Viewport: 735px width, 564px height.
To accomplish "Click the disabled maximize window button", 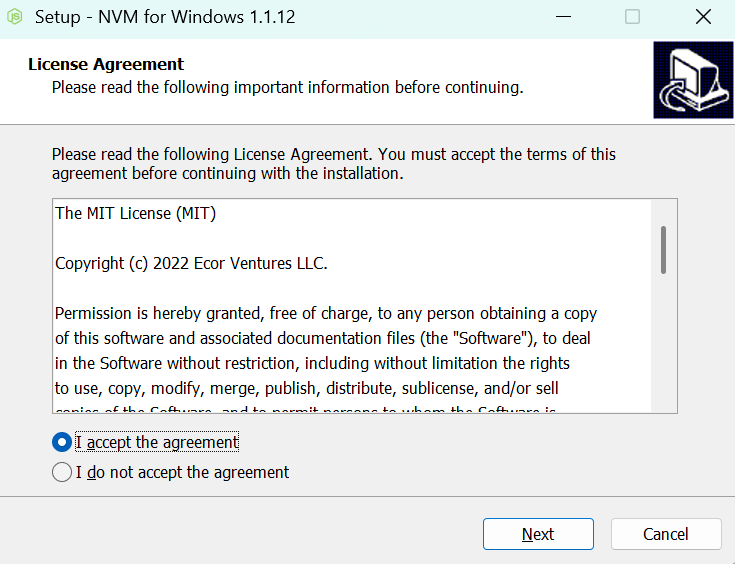I will (x=632, y=17).
